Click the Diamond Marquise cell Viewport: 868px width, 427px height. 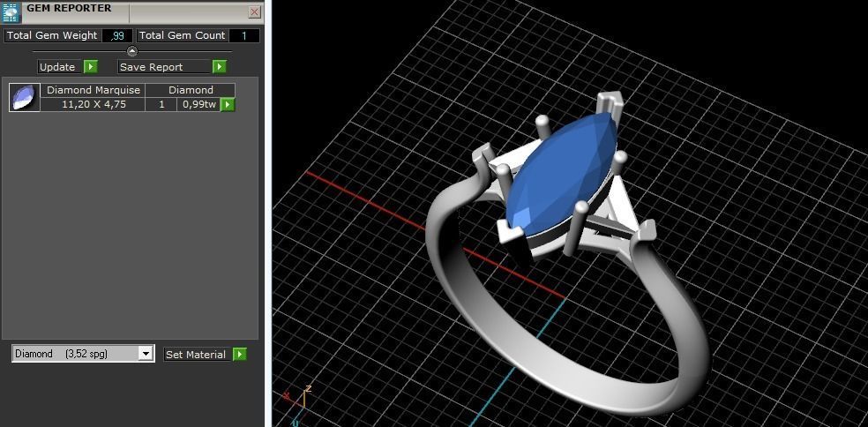pos(94,90)
